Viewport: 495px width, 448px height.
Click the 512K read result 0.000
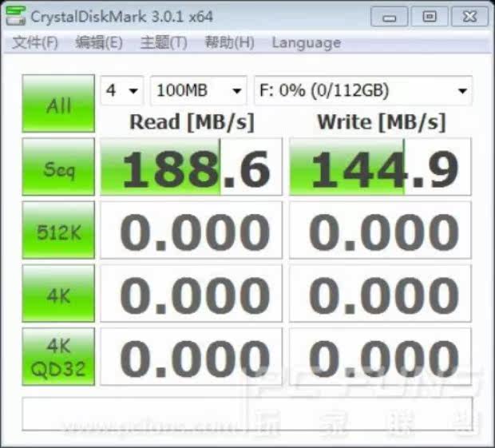tap(192, 230)
